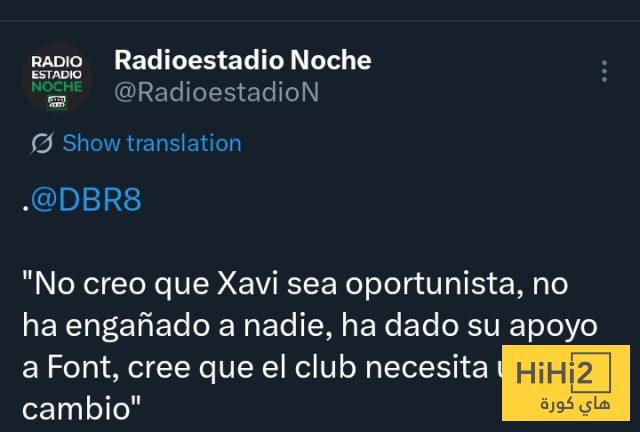Click the Radioestadio Noche display name

(243, 60)
